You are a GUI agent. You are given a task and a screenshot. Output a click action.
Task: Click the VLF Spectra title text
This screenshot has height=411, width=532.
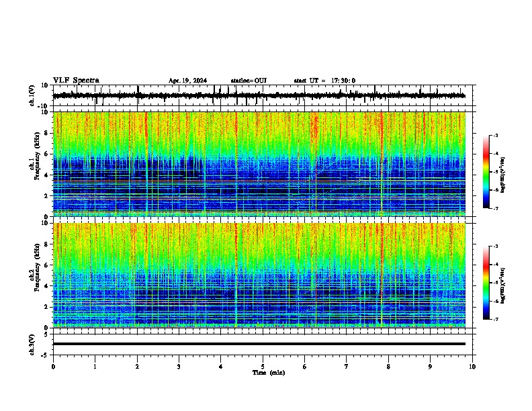[76, 81]
